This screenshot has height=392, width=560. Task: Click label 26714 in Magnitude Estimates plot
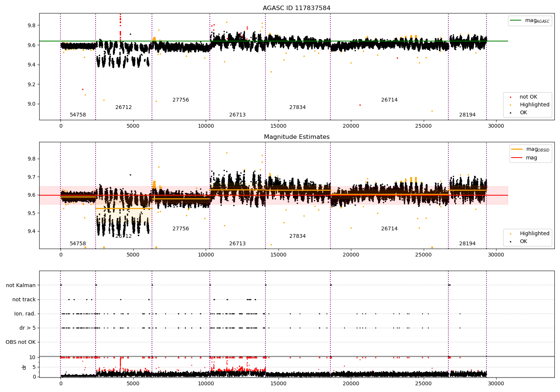[x=389, y=229]
